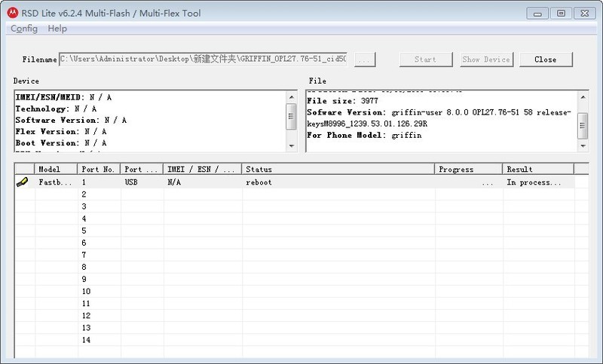The image size is (603, 364).
Task: Maximize the RSD Lite window
Action: tap(561, 14)
